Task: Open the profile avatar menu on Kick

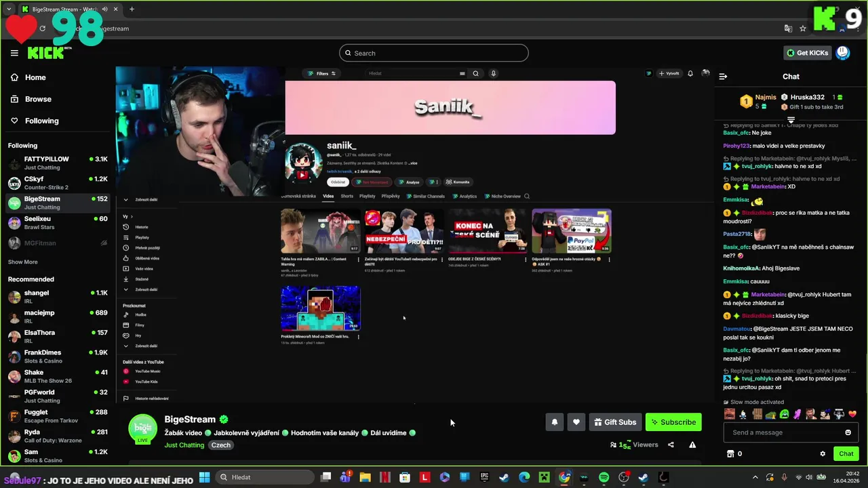Action: [x=843, y=53]
